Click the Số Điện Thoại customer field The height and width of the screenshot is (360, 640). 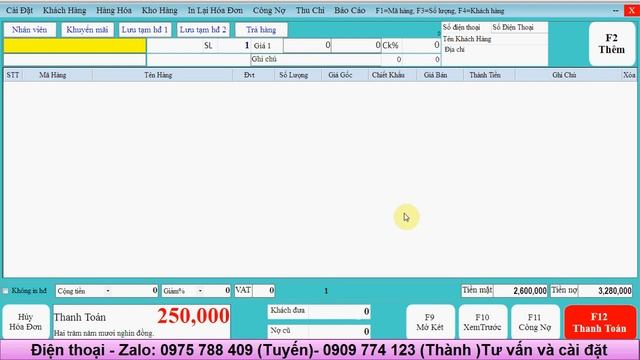[519, 27]
